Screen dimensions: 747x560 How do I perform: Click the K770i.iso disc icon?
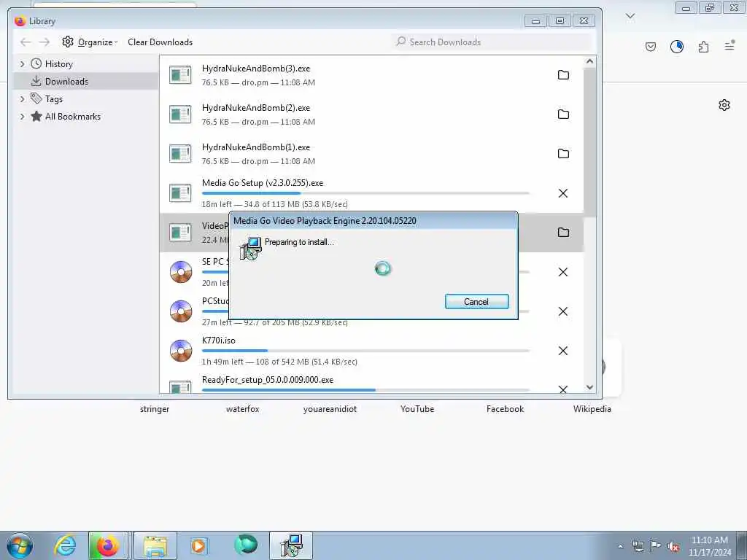pyautogui.click(x=181, y=351)
